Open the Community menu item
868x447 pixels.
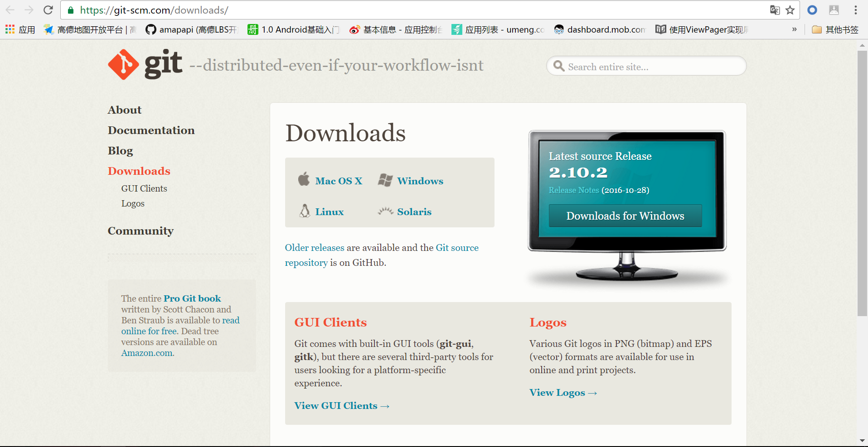(141, 231)
